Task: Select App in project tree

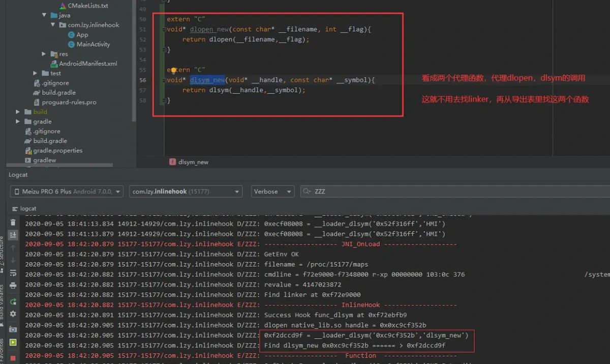Action: pos(82,35)
